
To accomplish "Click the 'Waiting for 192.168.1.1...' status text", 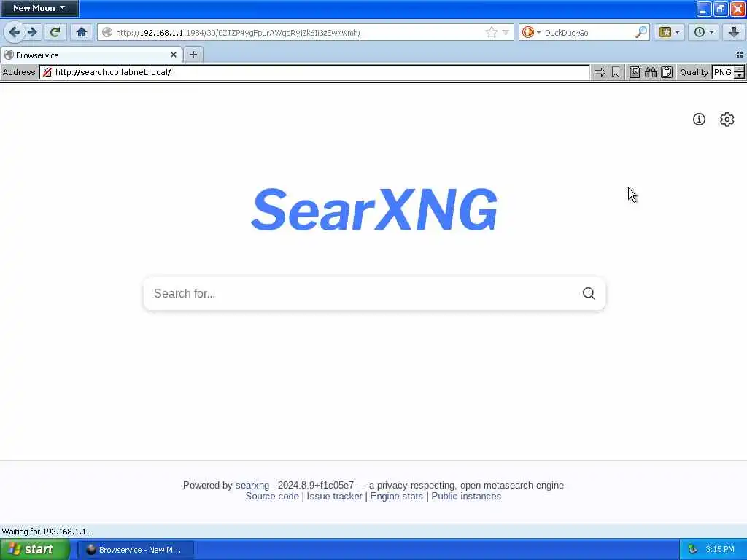I will point(47,532).
